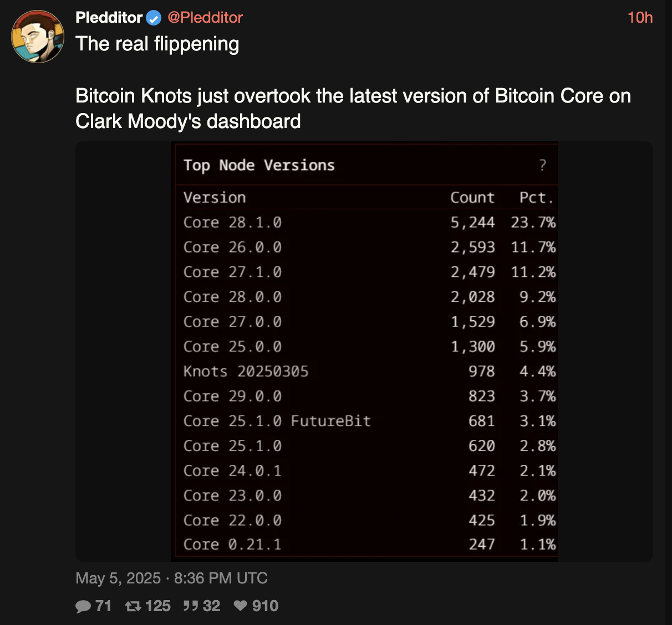Screen dimensions: 672x625
Task: Click the 910 likes count
Action: pyautogui.click(x=265, y=606)
